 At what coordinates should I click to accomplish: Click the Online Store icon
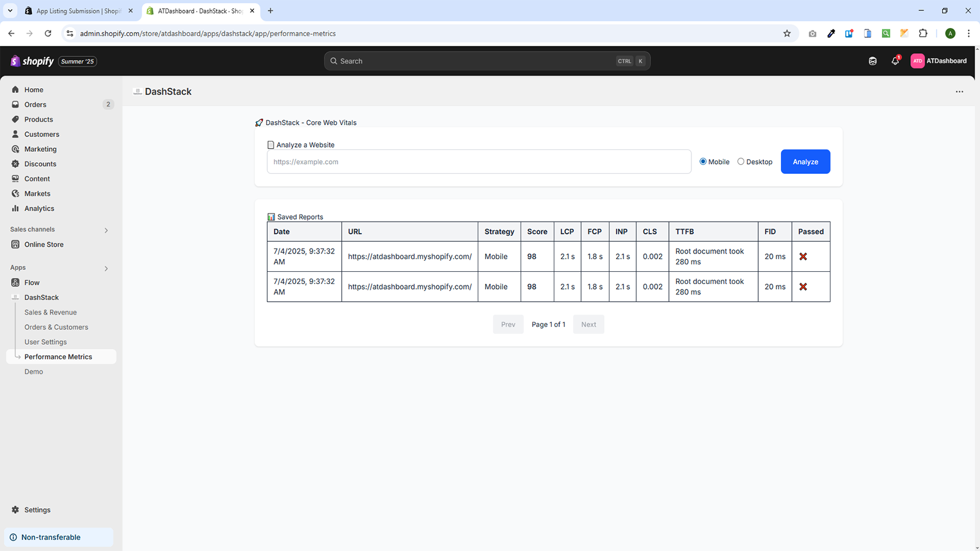[x=15, y=244]
